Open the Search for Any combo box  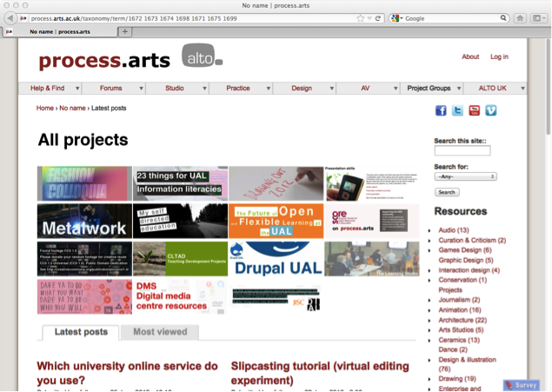(x=465, y=176)
